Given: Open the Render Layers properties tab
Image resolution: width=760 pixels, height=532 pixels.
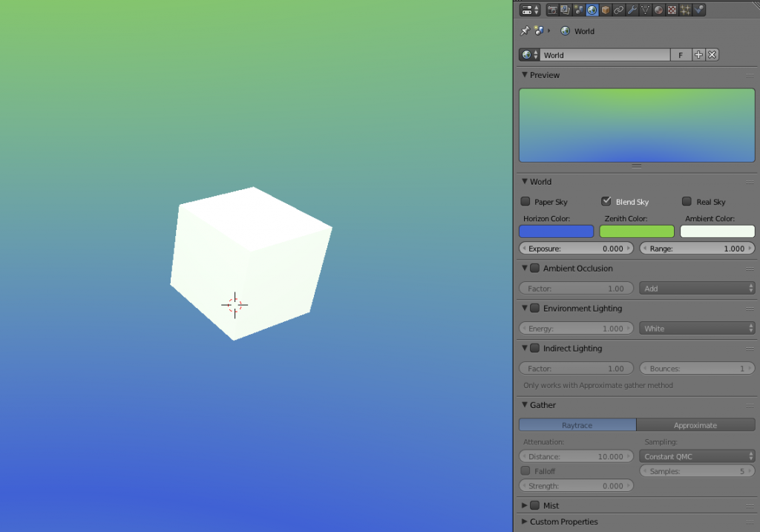Looking at the screenshot, I should (565, 10).
